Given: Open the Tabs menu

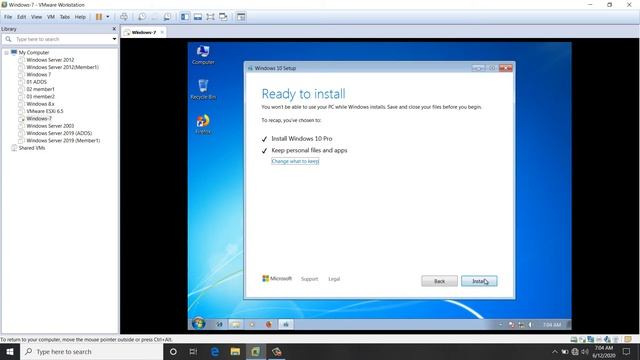Looking at the screenshot, I should pos(64,17).
